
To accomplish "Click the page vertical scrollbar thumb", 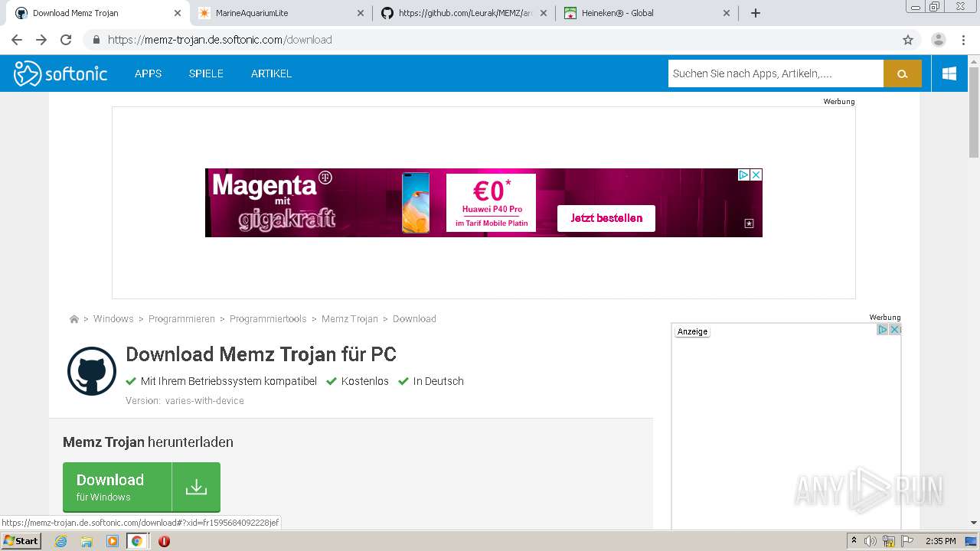I will pos(974,111).
